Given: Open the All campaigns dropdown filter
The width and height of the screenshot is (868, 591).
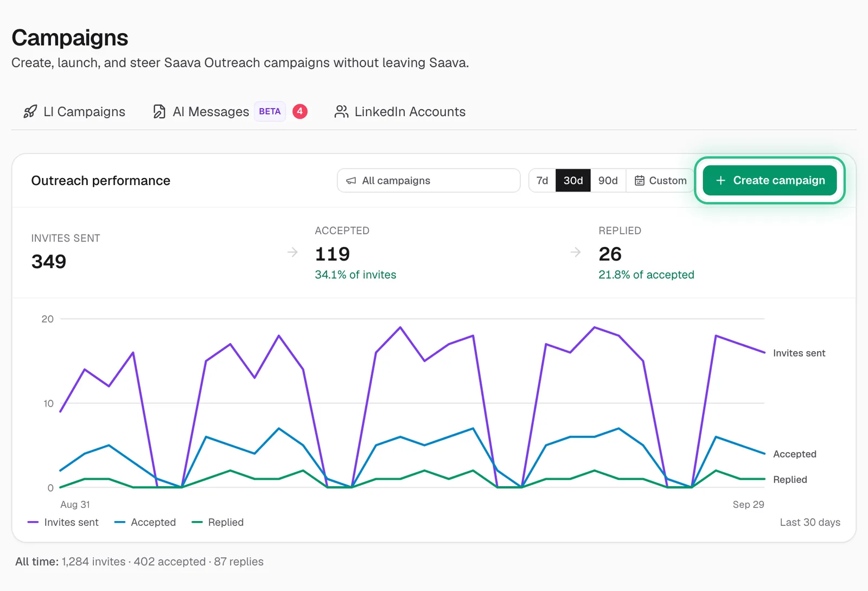Looking at the screenshot, I should click(x=429, y=180).
